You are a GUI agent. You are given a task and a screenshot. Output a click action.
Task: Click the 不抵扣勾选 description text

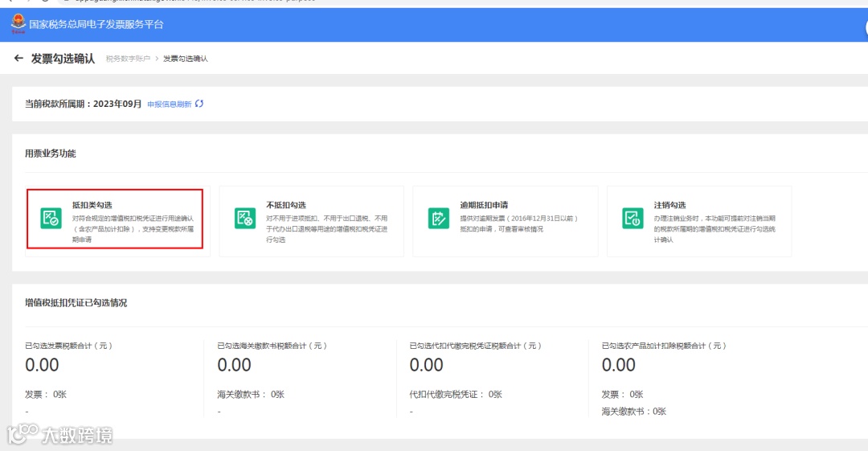[x=327, y=229]
